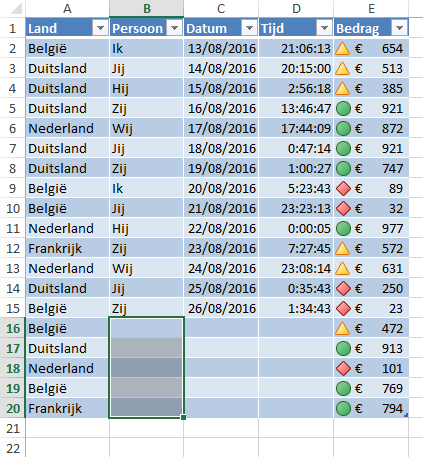Click the red diamond icon beside 89
The width and height of the screenshot is (423, 457).
[343, 189]
